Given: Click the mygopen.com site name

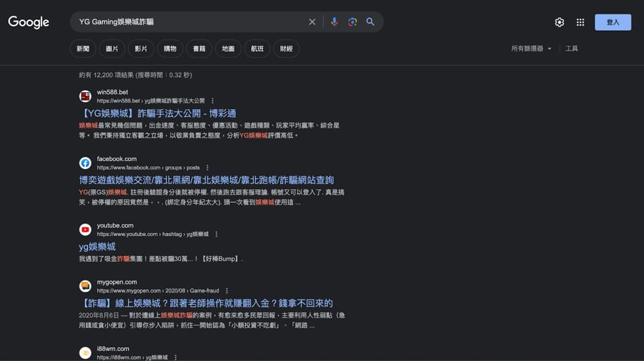Looking at the screenshot, I should [117, 282].
